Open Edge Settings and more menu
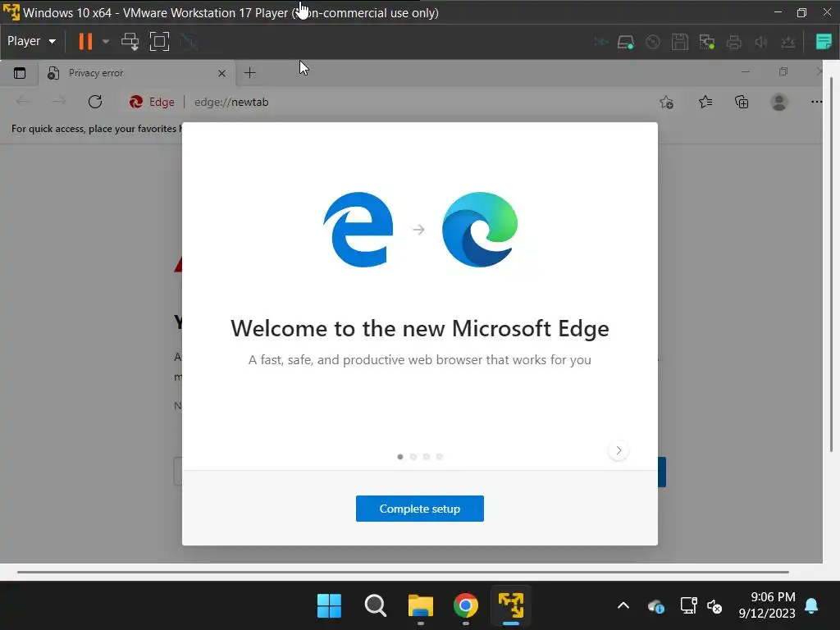The image size is (840, 630). pos(816,102)
